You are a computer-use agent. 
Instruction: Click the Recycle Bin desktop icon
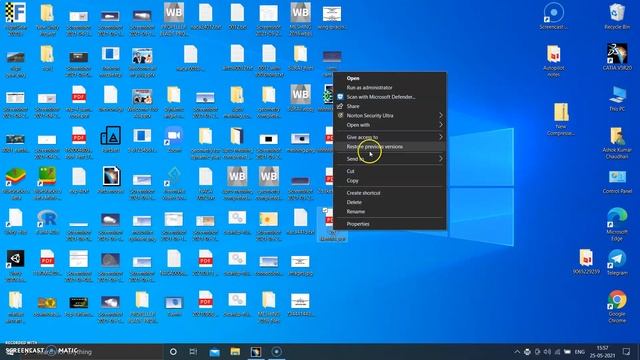tap(617, 16)
